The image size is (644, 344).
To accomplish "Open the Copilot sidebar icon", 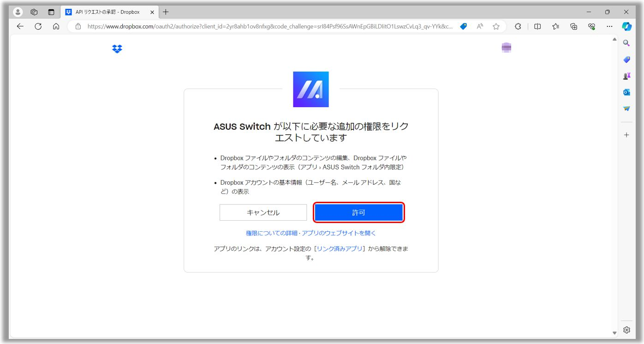I will 626,26.
